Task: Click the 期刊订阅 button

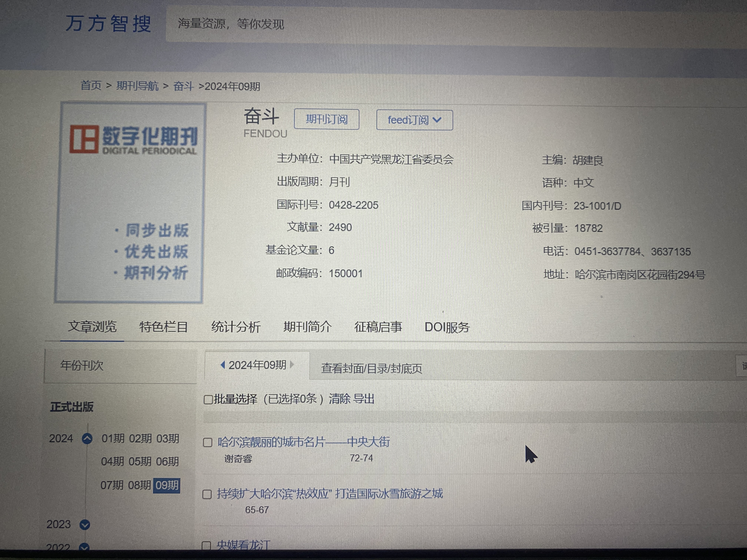Action: (x=326, y=119)
